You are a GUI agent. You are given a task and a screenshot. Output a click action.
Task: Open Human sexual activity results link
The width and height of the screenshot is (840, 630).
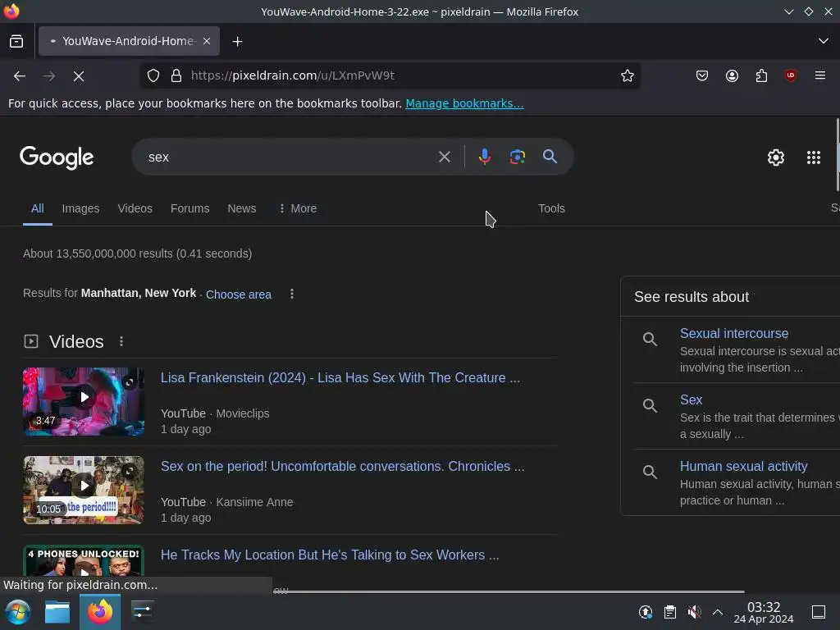(x=743, y=466)
